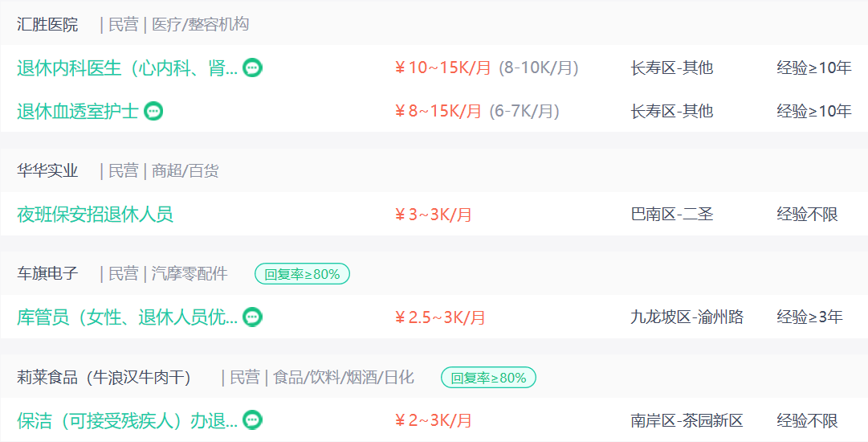Click ¥3~3K/月 salary for night security
This screenshot has width=868, height=442.
click(434, 215)
